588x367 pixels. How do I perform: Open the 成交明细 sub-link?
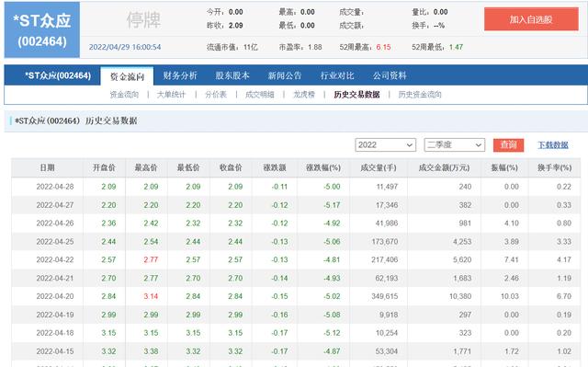[259, 95]
